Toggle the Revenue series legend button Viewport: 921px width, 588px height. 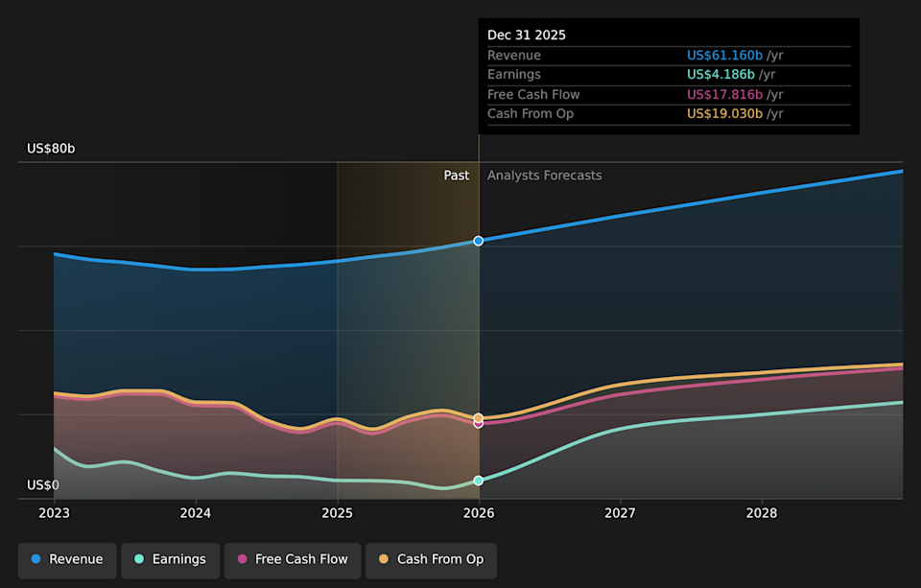pyautogui.click(x=67, y=559)
